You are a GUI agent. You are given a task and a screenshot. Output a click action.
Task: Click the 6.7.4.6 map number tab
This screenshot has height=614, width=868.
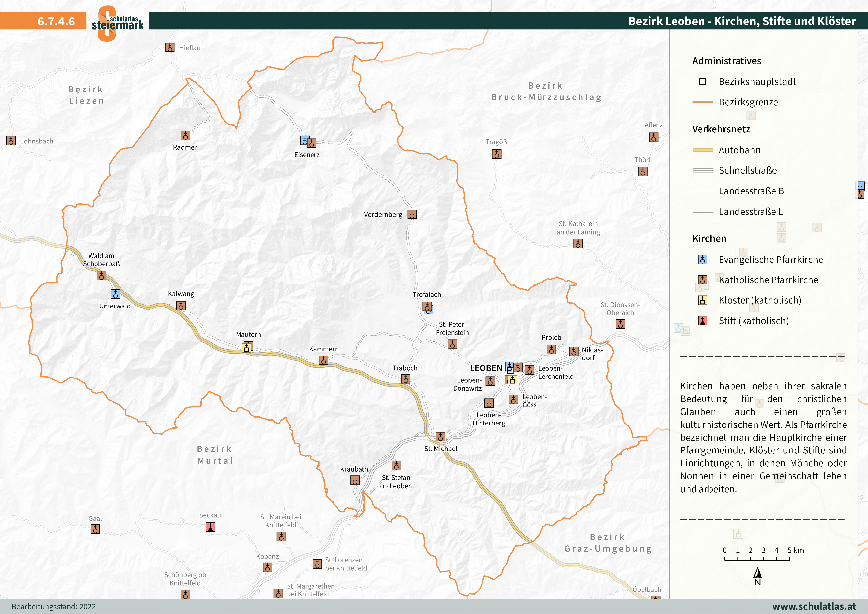tap(56, 21)
